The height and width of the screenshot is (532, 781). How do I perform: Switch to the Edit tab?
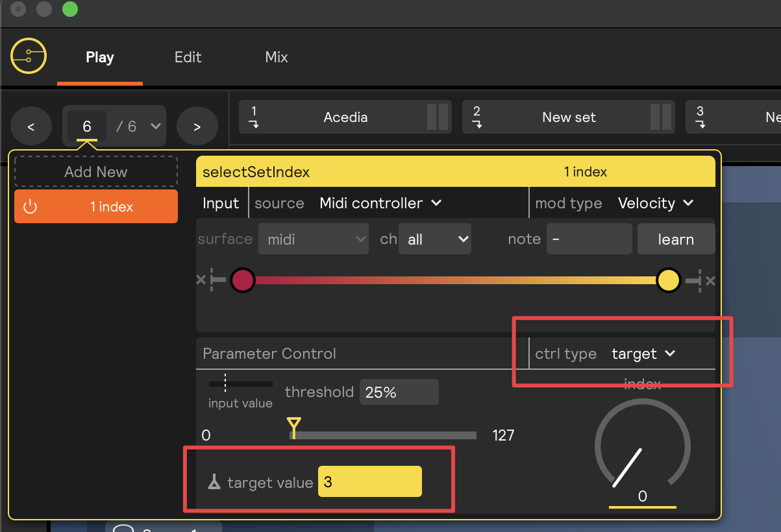(188, 57)
